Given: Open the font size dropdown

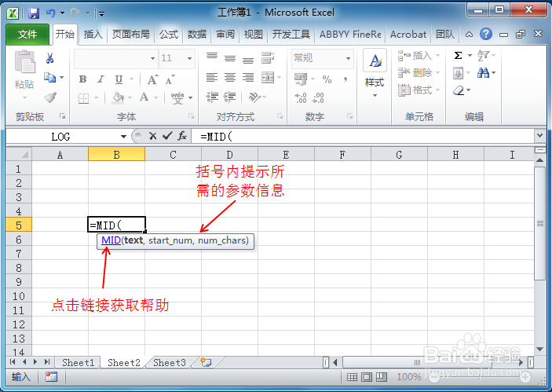Looking at the screenshot, I should pos(190,58).
